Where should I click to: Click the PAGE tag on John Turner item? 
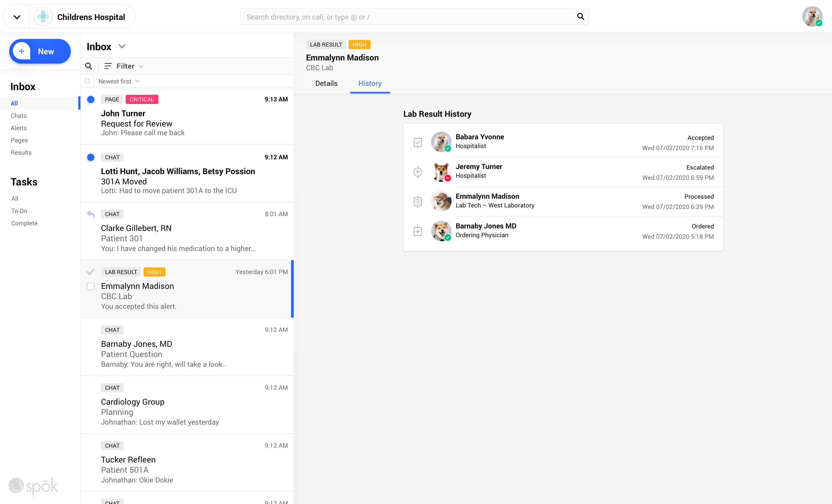(x=112, y=100)
